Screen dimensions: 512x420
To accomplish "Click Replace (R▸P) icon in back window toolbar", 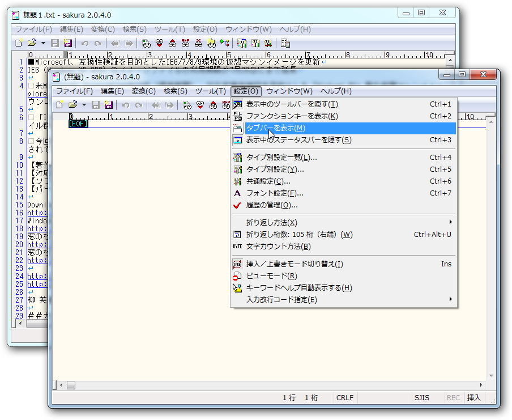I will point(185,43).
